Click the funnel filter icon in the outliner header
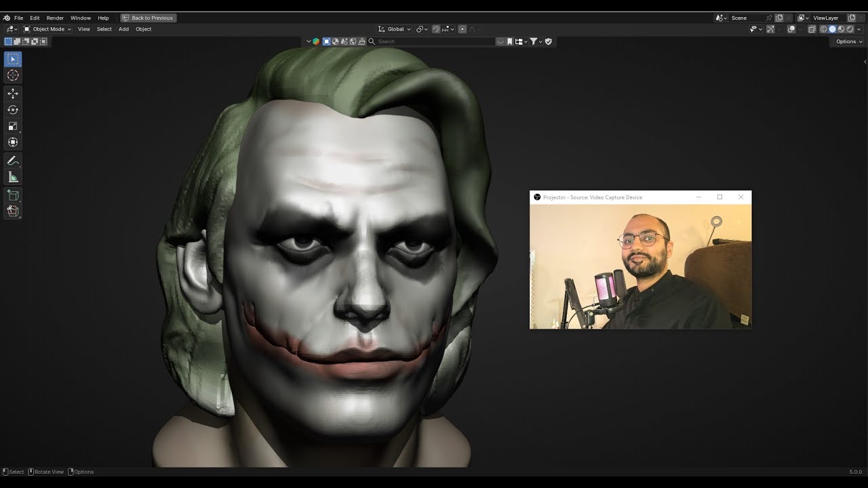 533,41
